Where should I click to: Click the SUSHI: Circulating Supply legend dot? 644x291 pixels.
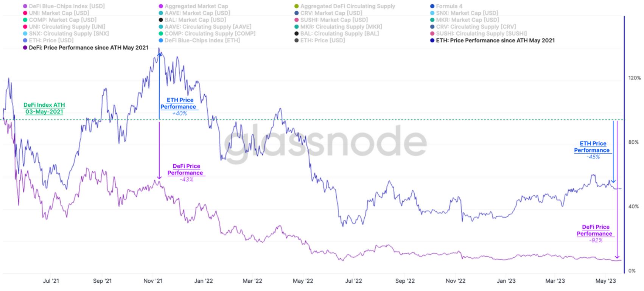coord(432,34)
